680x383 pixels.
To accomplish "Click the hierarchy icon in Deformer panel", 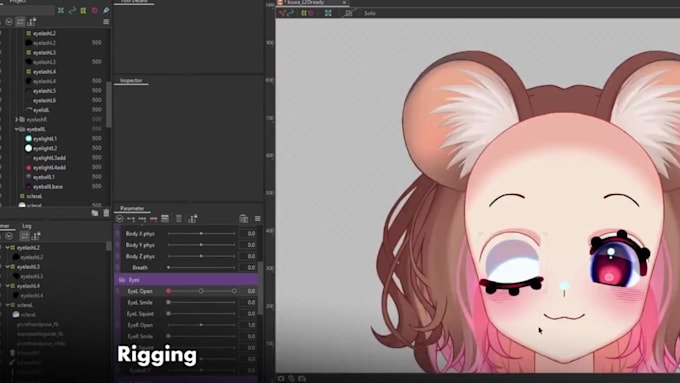I will [x=36, y=236].
